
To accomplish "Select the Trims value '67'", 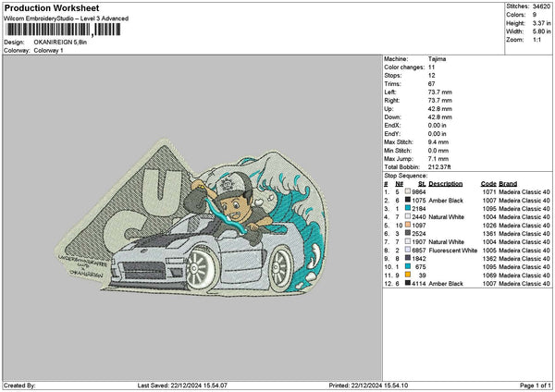I will pyautogui.click(x=431, y=84).
